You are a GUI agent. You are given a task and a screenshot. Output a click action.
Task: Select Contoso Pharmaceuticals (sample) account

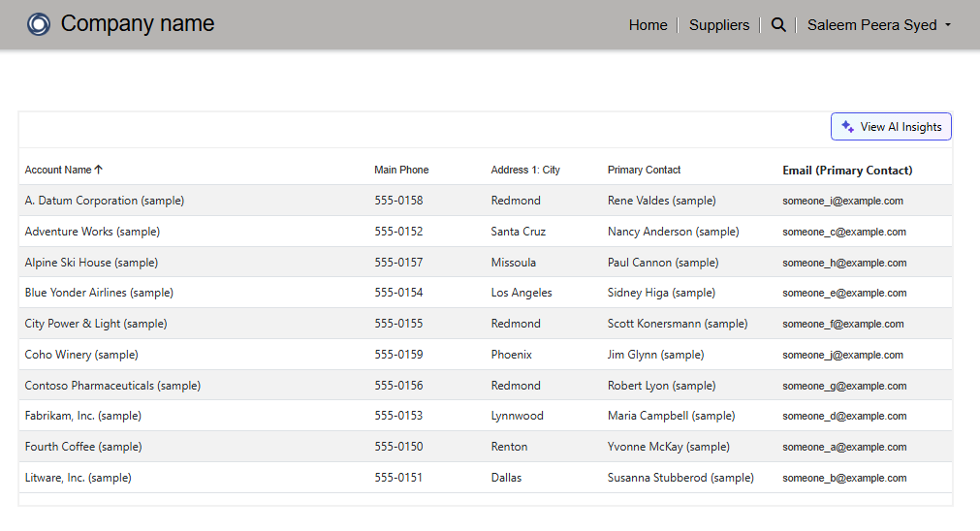click(x=112, y=386)
